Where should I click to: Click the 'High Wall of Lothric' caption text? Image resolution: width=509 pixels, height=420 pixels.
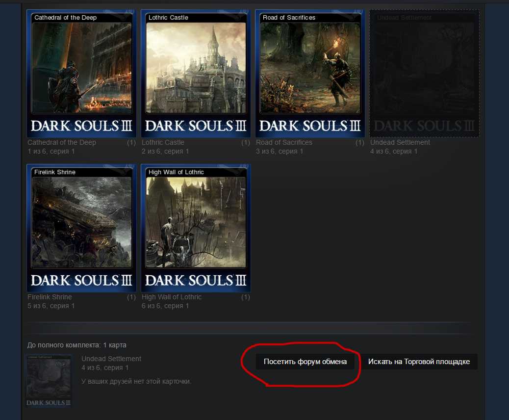(x=171, y=297)
